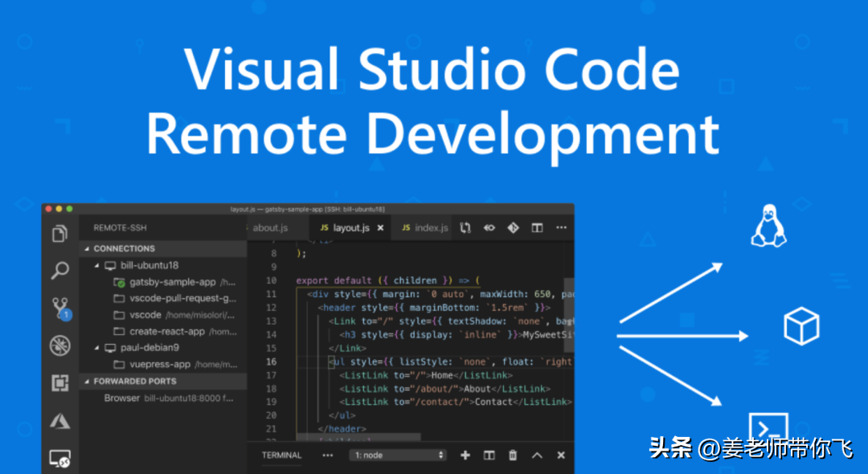868x474 pixels.
Task: Collapse the bill-ubuntu18 connection
Action: pos(98,265)
